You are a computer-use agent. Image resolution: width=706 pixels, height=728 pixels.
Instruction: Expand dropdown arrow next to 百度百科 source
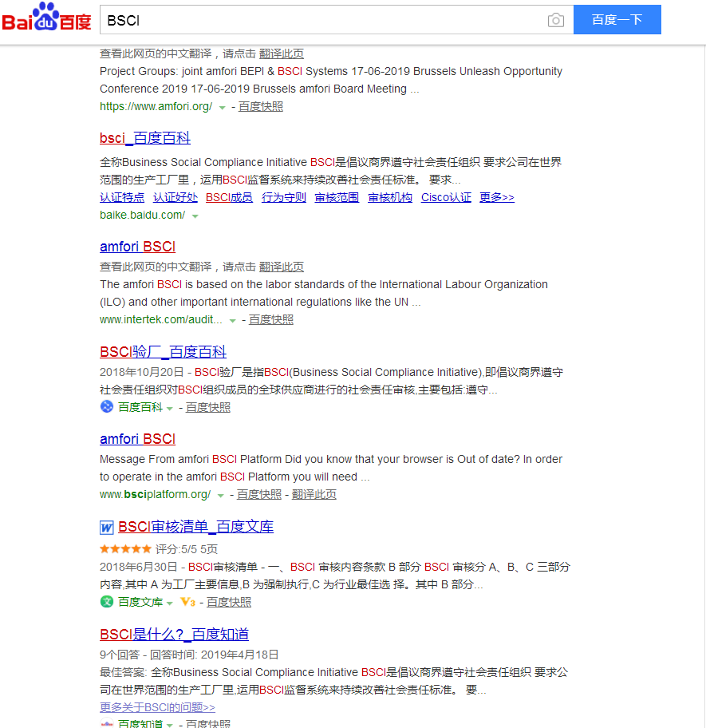click(170, 409)
